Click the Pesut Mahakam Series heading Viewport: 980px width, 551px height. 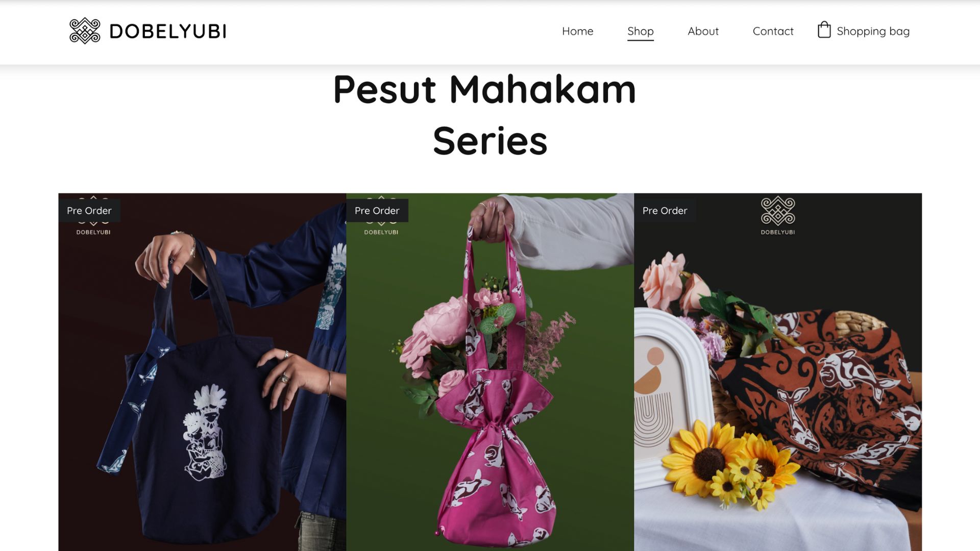pos(485,115)
